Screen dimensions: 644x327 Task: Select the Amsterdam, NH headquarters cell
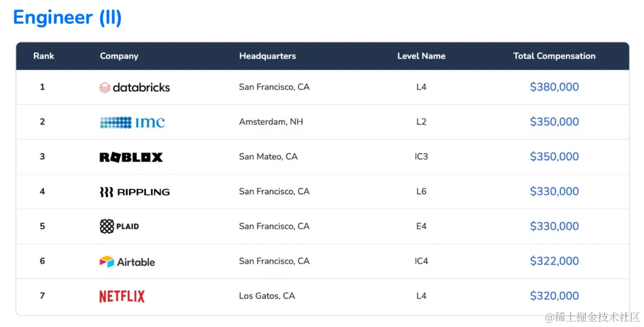pyautogui.click(x=271, y=122)
